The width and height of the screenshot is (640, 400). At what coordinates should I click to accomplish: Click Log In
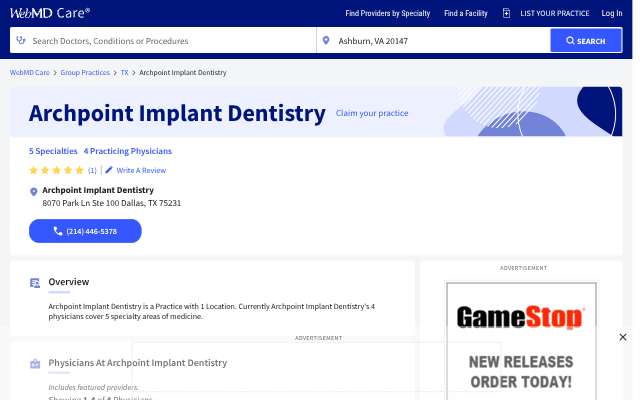coord(611,13)
